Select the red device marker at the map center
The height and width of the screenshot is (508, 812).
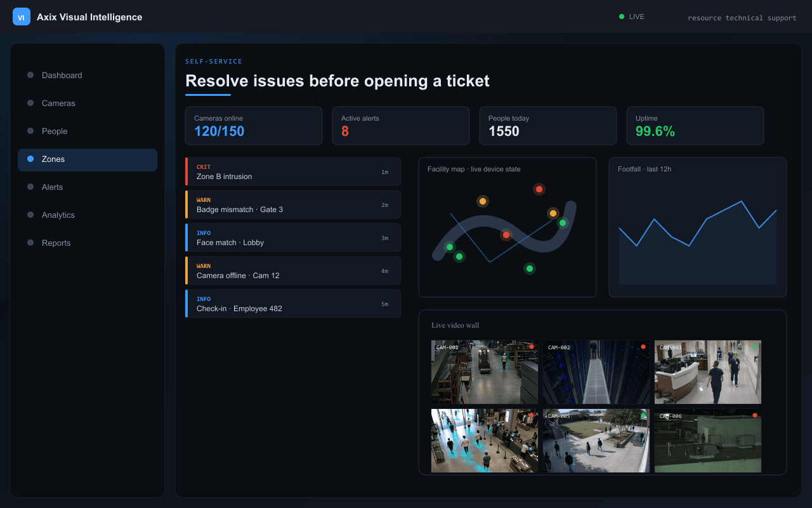(506, 235)
